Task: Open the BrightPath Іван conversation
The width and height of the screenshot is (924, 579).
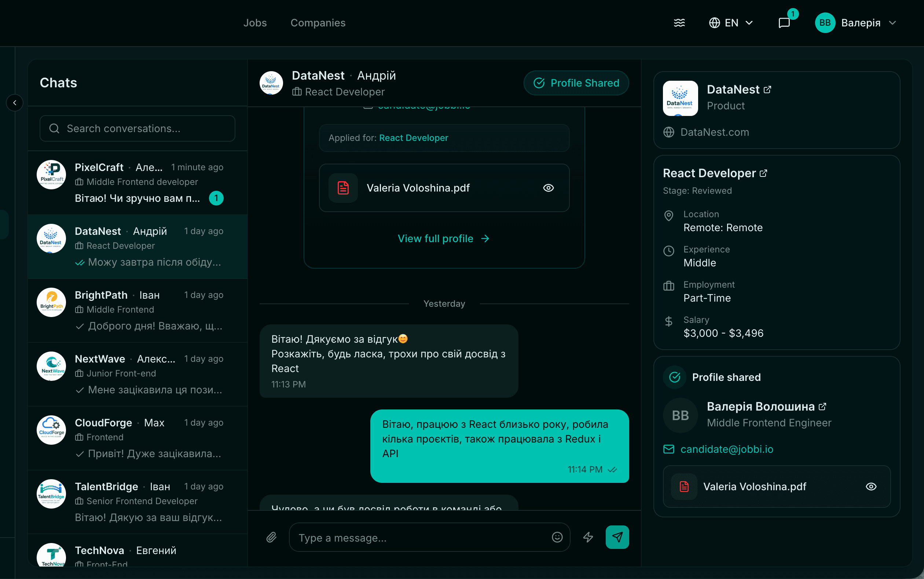Action: coord(137,310)
